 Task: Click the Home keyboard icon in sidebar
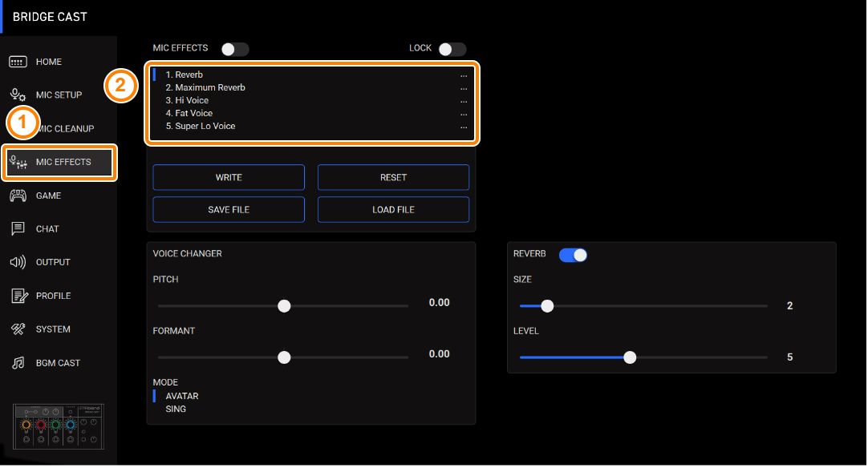18,62
